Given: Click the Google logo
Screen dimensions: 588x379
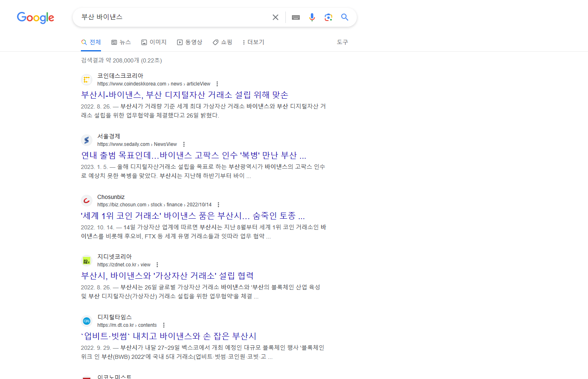Looking at the screenshot, I should [x=35, y=17].
